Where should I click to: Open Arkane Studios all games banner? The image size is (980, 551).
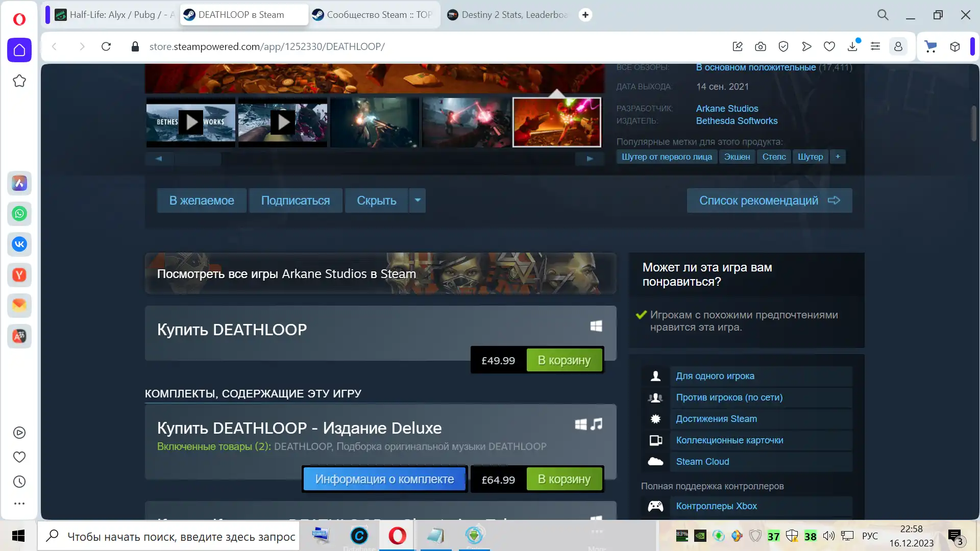[x=380, y=273]
